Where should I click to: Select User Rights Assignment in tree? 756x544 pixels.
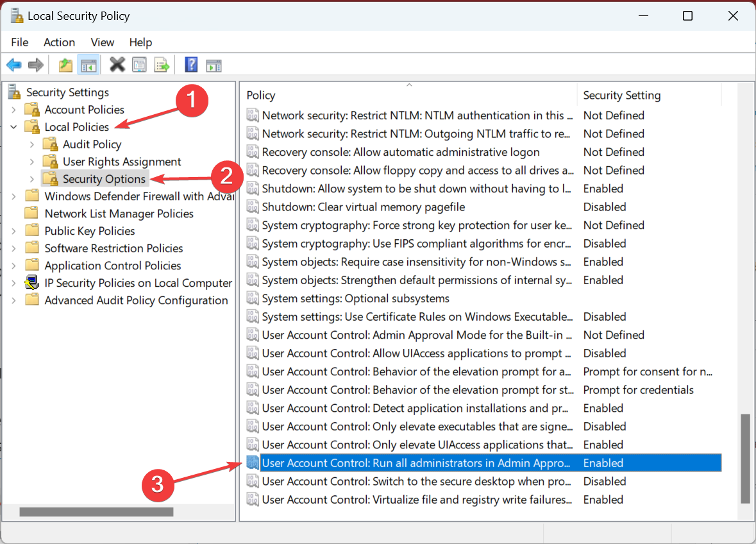click(122, 162)
